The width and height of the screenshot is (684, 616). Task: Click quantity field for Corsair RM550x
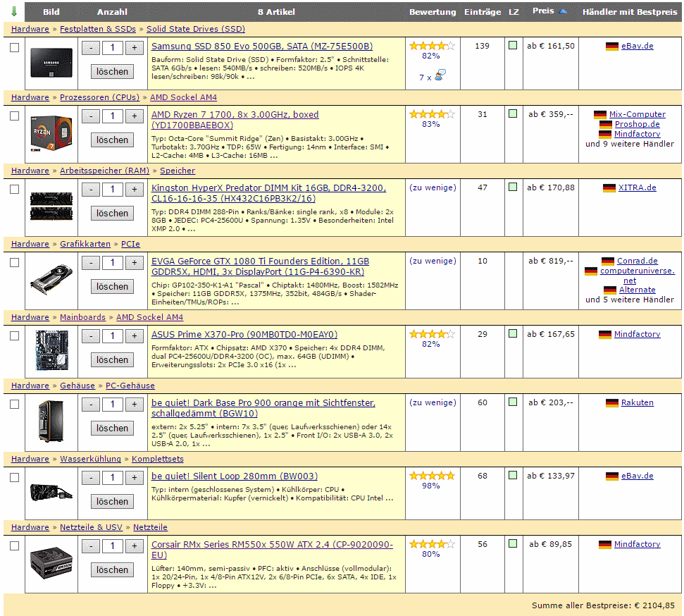pos(113,546)
